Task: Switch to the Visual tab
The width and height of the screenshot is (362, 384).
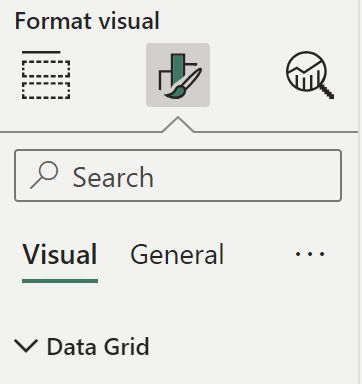Action: (60, 255)
